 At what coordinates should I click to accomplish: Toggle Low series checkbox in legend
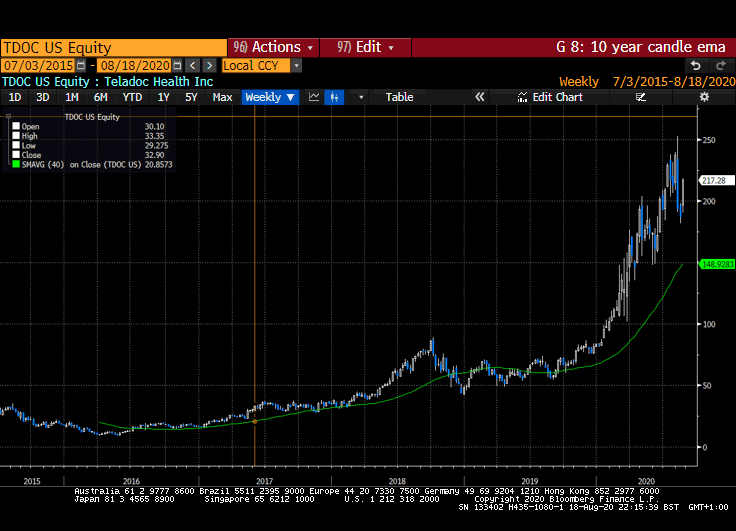(x=16, y=145)
